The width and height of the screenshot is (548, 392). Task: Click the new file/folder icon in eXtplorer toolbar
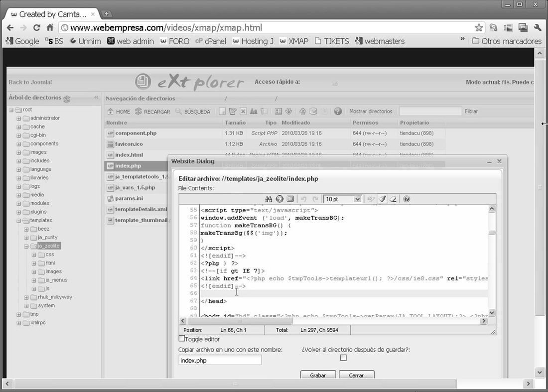(222, 112)
